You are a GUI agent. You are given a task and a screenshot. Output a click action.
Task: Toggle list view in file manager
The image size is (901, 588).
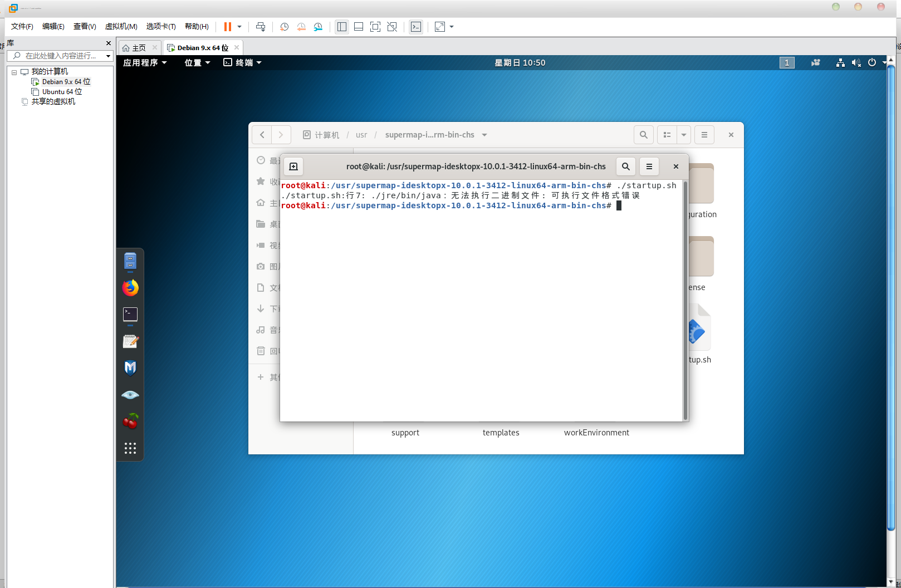[667, 135]
